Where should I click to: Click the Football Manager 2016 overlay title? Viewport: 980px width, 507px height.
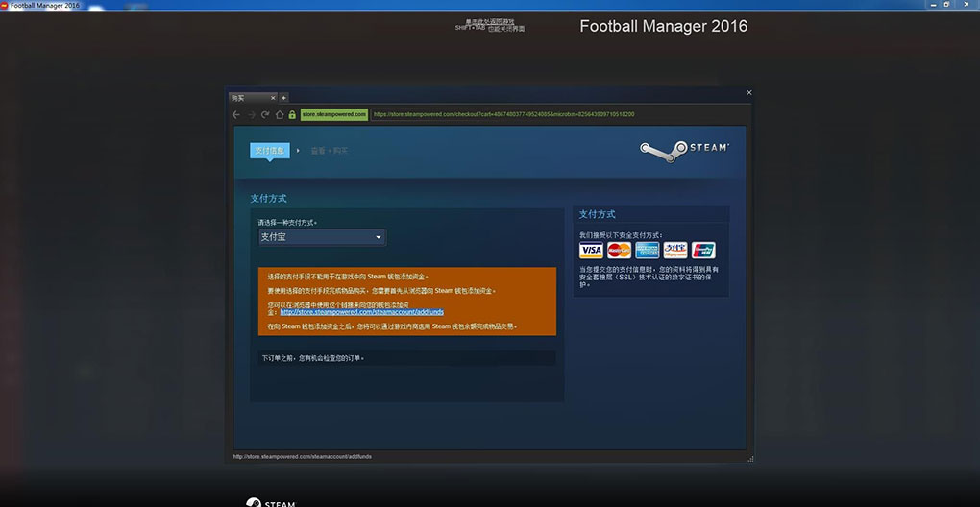click(663, 26)
